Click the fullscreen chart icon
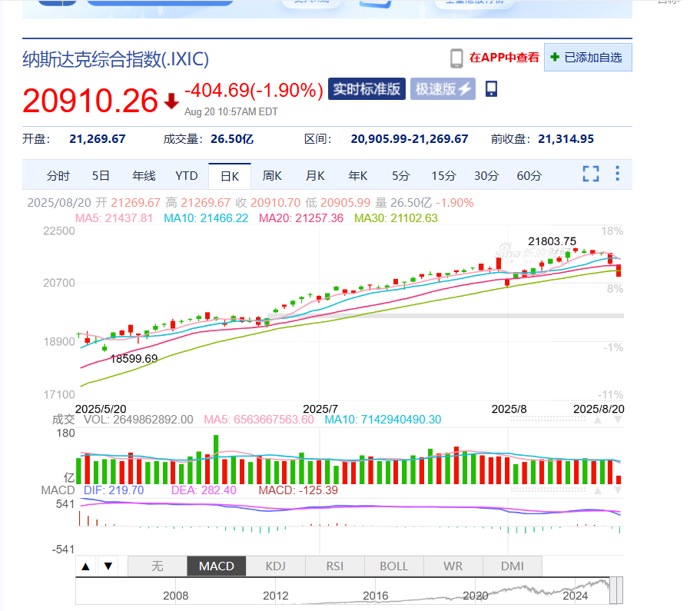Image resolution: width=700 pixels, height=611 pixels. [591, 174]
